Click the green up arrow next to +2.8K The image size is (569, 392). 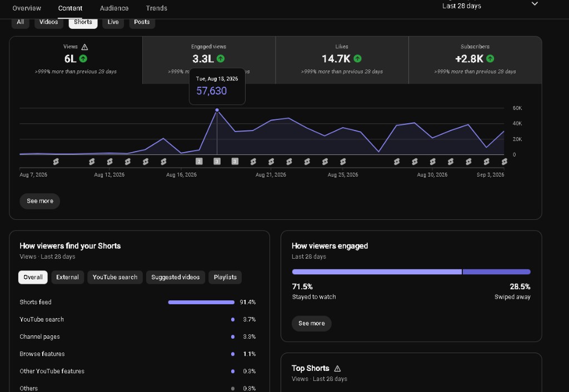(490, 58)
